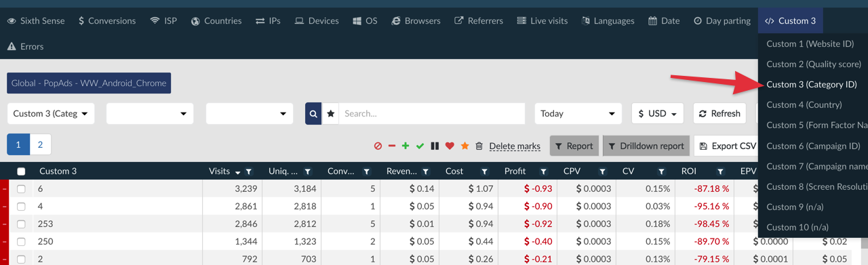Click filter icon in CV column header

661,171
